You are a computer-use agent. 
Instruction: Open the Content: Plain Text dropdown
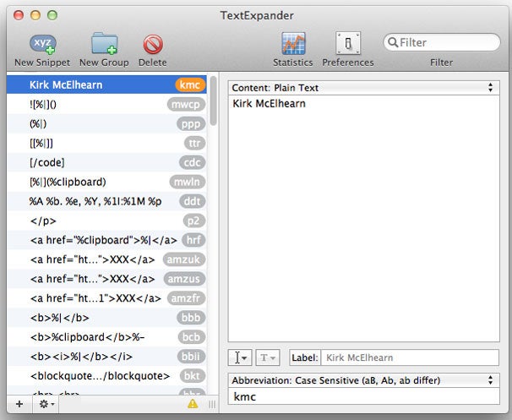tap(364, 88)
